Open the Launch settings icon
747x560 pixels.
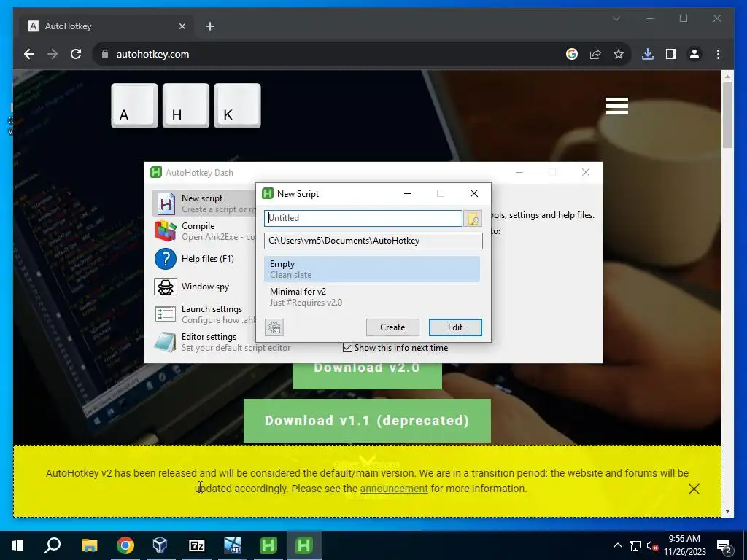166,314
